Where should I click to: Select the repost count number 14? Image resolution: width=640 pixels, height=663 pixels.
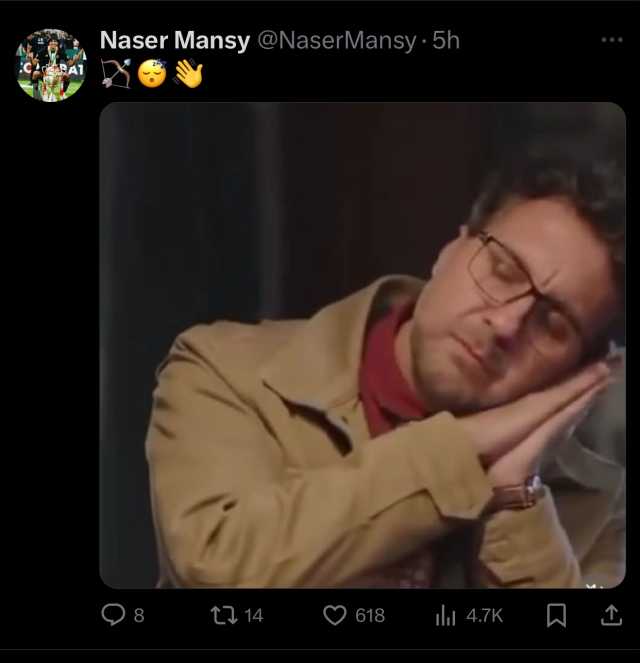(254, 616)
